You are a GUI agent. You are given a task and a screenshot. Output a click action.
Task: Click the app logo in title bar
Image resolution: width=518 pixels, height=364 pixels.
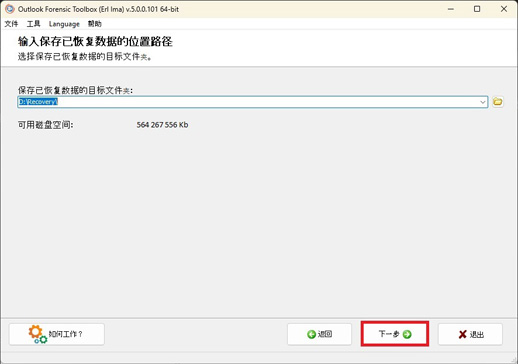[x=9, y=9]
